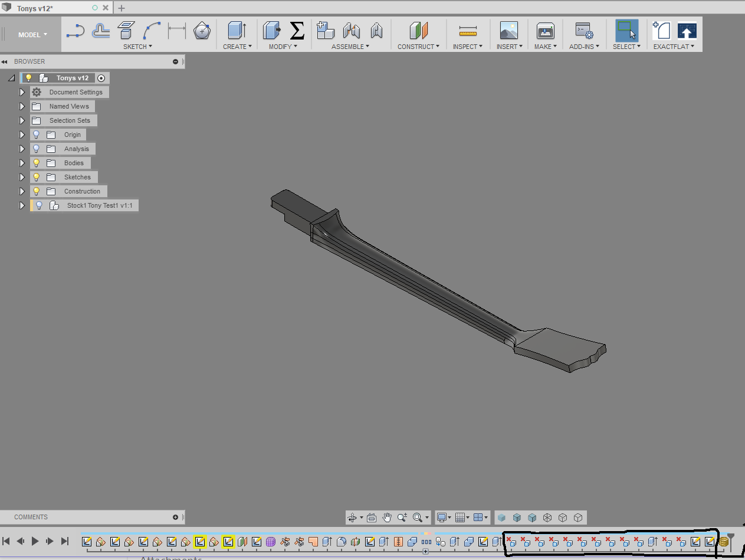The image size is (745, 560).
Task: Click the Change Parameters sigma icon
Action: click(x=297, y=30)
